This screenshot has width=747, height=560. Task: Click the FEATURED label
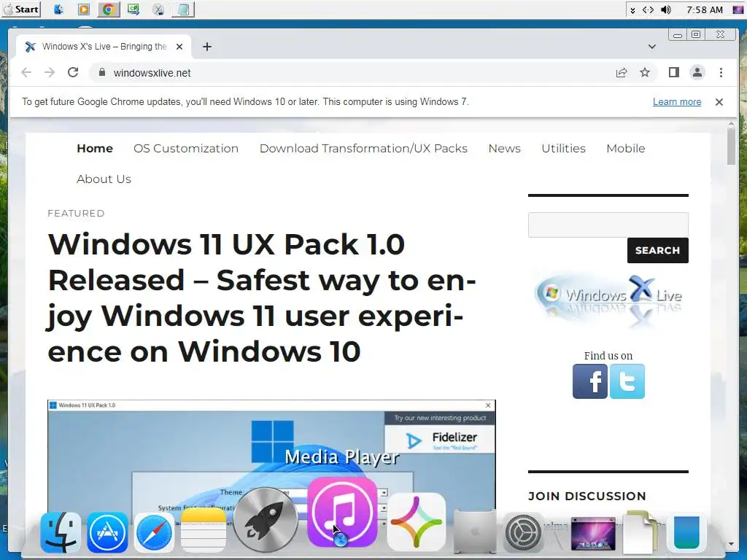click(76, 214)
